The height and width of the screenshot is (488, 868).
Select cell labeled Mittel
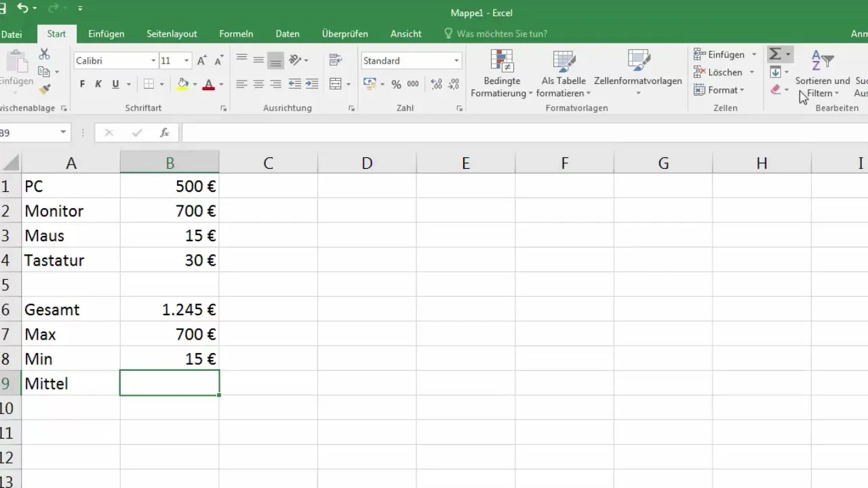coord(71,384)
